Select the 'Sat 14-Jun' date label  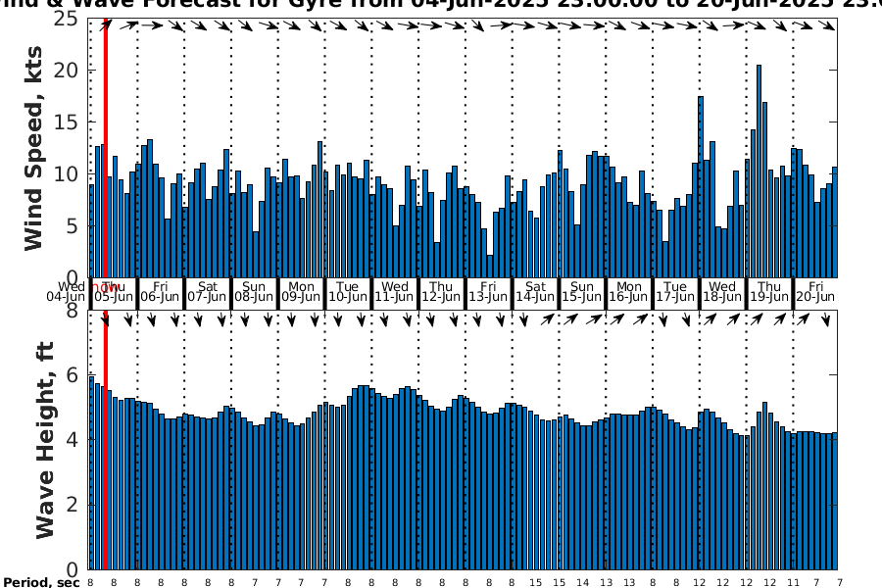535,291
